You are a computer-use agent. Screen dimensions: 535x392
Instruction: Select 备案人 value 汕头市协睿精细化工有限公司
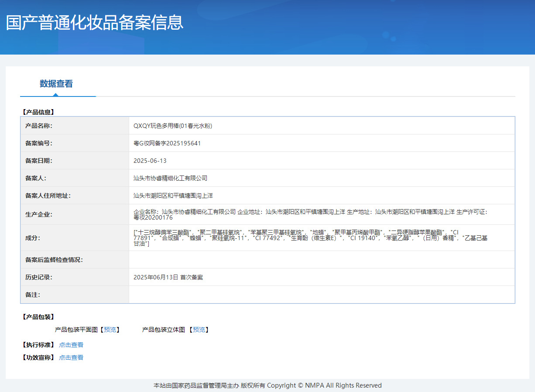[170, 178]
